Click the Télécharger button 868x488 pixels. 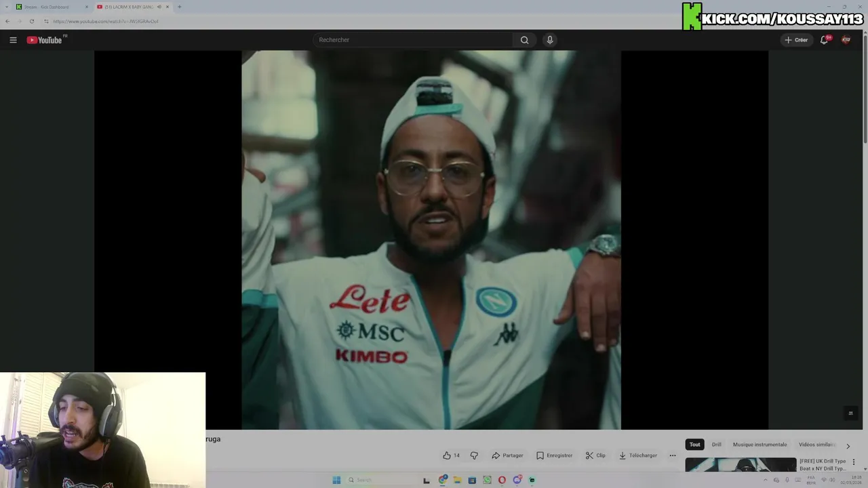[x=637, y=455]
